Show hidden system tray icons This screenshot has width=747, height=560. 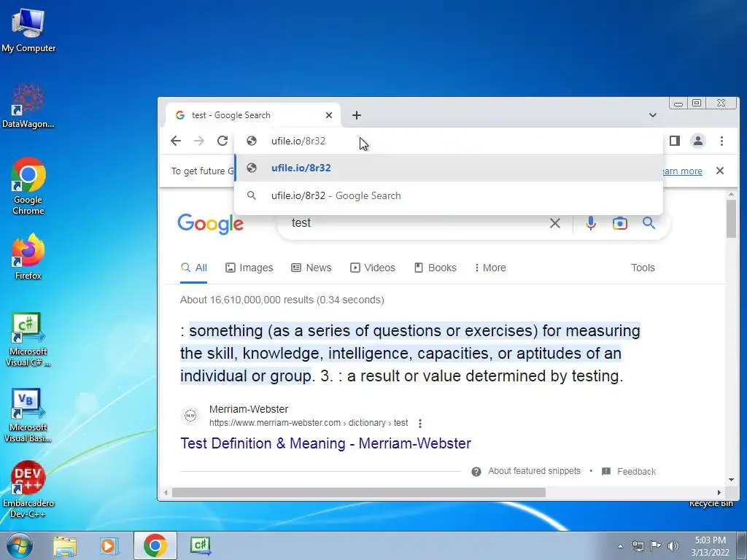tap(620, 546)
